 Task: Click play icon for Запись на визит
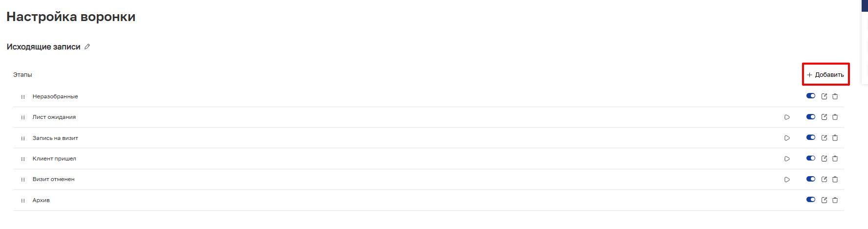pyautogui.click(x=787, y=138)
